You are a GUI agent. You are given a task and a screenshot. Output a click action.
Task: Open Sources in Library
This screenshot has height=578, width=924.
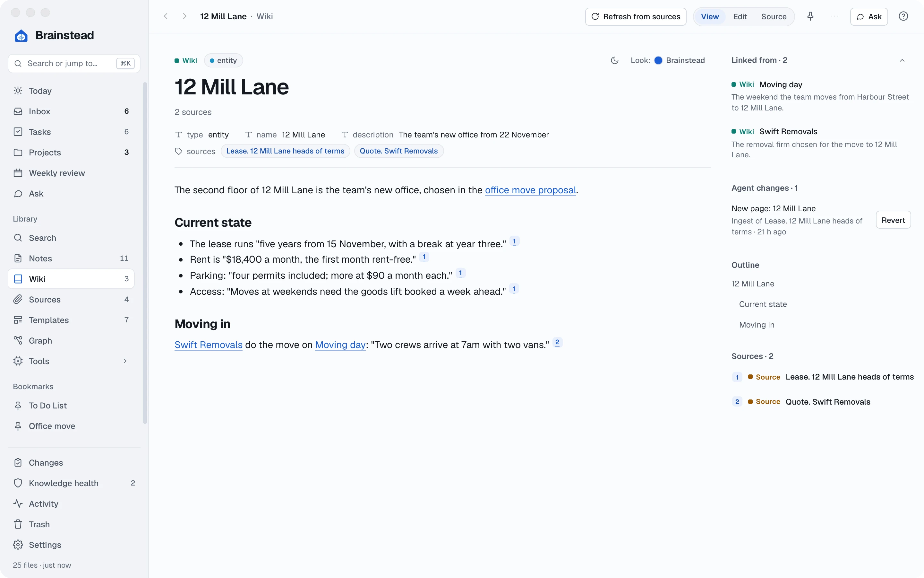pos(71,299)
